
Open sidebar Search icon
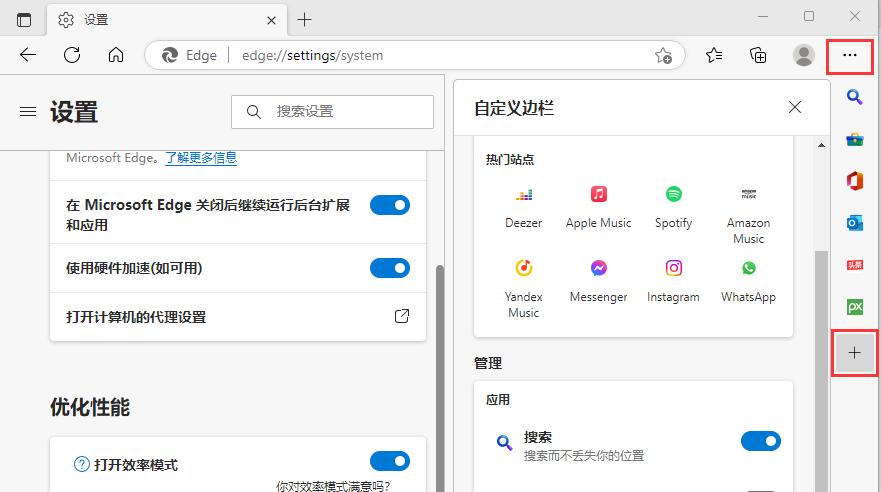(855, 97)
